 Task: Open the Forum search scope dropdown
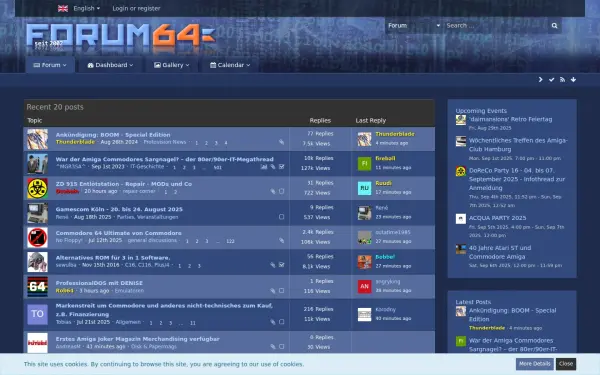click(x=413, y=26)
